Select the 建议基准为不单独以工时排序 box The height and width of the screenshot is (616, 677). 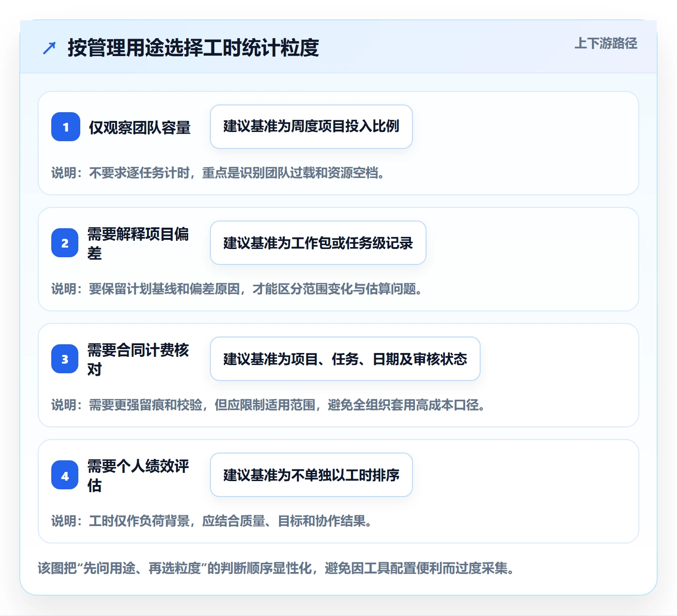(311, 475)
